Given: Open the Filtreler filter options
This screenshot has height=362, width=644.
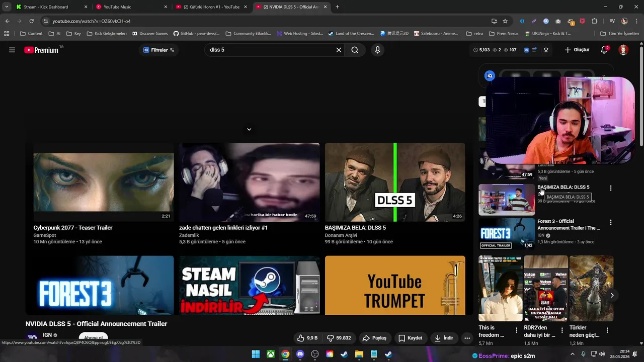Looking at the screenshot, I should (x=158, y=50).
